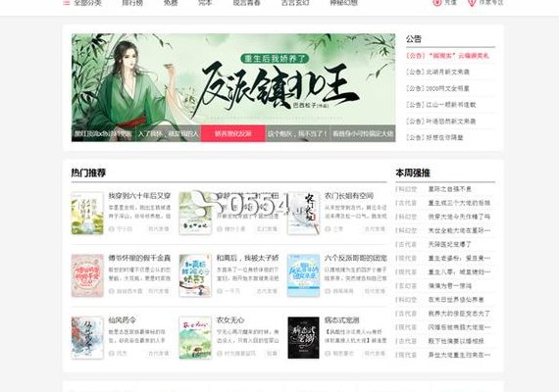Open 殿下他偏要以婚相报 in 本周强推
This screenshot has width=559, height=392.
pyautogui.click(x=456, y=341)
